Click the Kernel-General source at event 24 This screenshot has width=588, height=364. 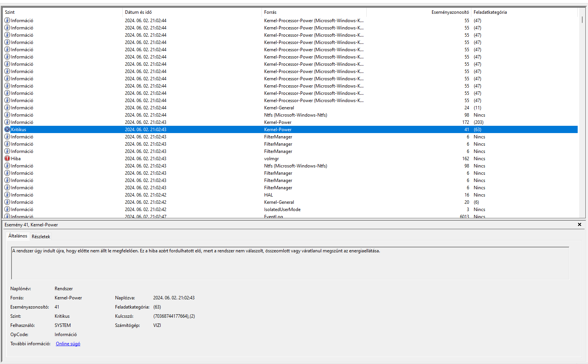pyautogui.click(x=279, y=108)
